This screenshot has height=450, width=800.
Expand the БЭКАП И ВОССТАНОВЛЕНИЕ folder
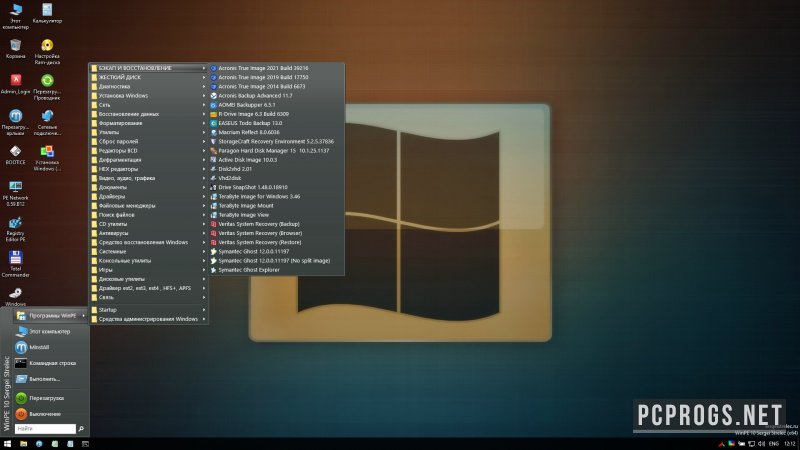pyautogui.click(x=148, y=68)
